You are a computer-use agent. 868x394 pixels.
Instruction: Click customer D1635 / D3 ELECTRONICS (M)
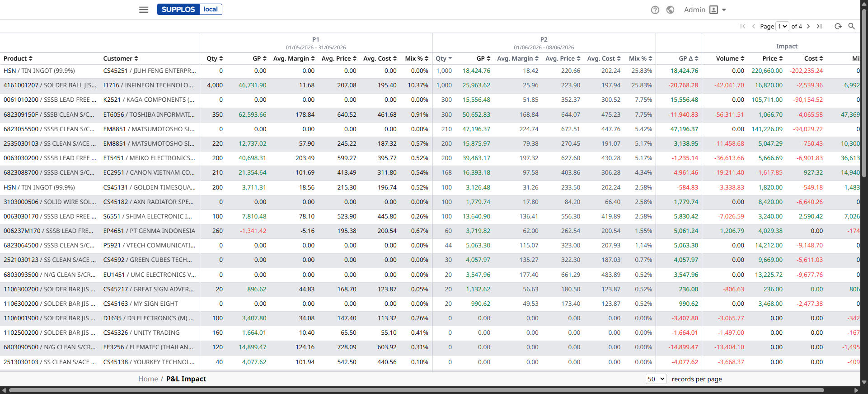[x=148, y=318]
